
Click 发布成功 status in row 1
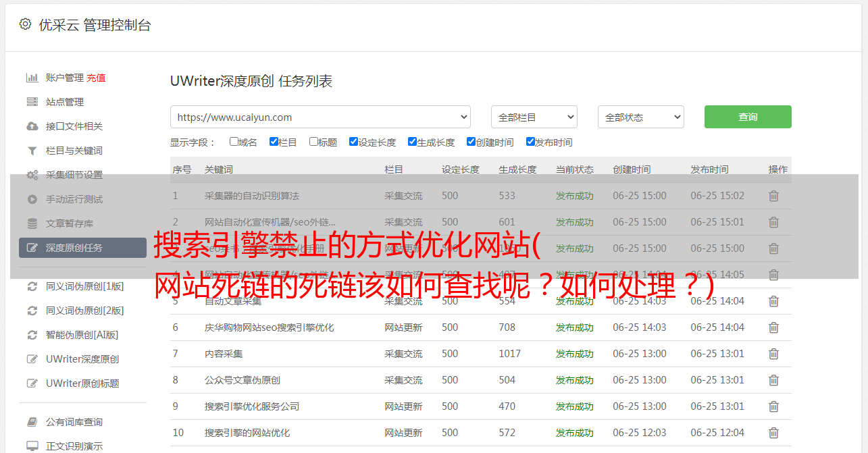click(x=575, y=196)
